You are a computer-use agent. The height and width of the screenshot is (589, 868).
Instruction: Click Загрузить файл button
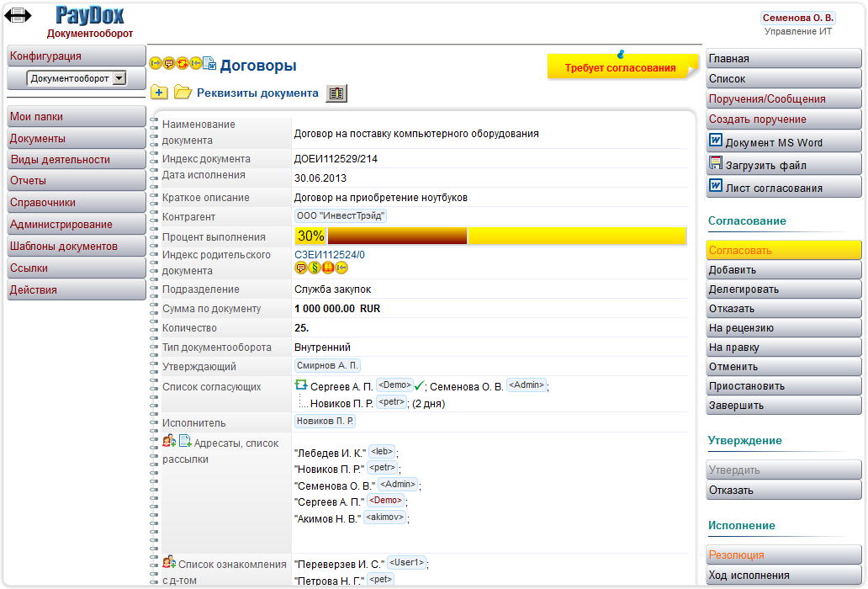coord(783,165)
